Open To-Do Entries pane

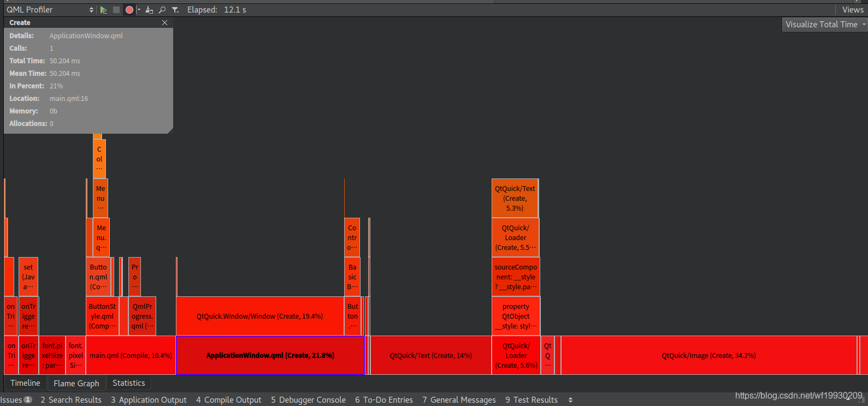[x=384, y=400]
